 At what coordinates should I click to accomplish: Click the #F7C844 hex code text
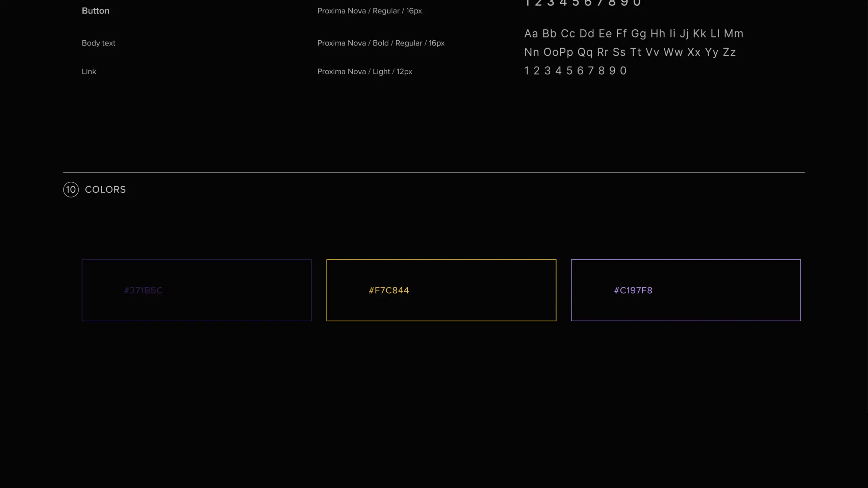click(x=389, y=290)
